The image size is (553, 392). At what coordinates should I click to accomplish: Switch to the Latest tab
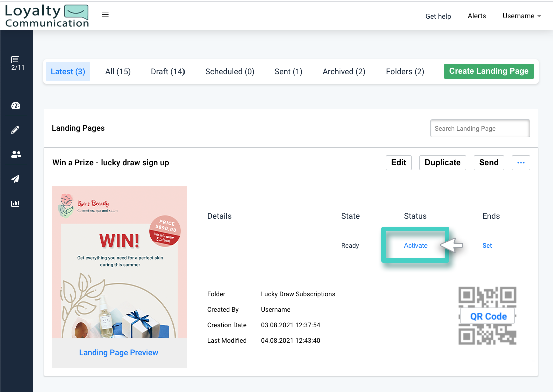tap(68, 71)
